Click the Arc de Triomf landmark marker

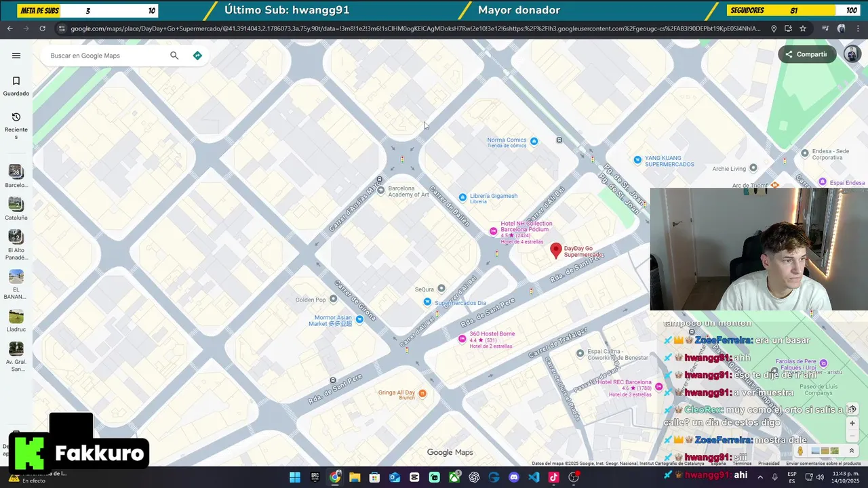click(x=774, y=185)
